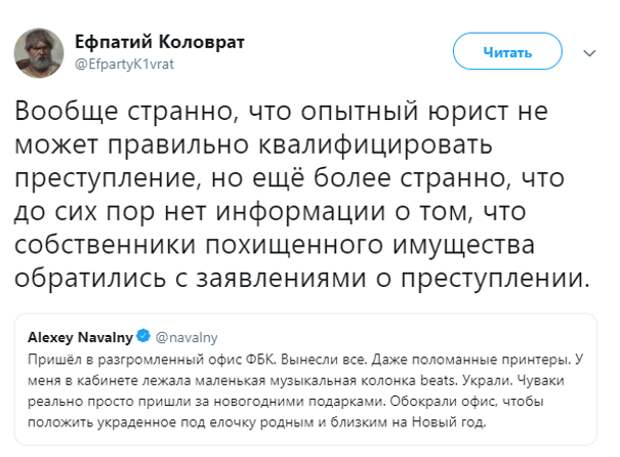Open the Ефпатий Коловрат display name link
This screenshot has width=620, height=457.
160,41
